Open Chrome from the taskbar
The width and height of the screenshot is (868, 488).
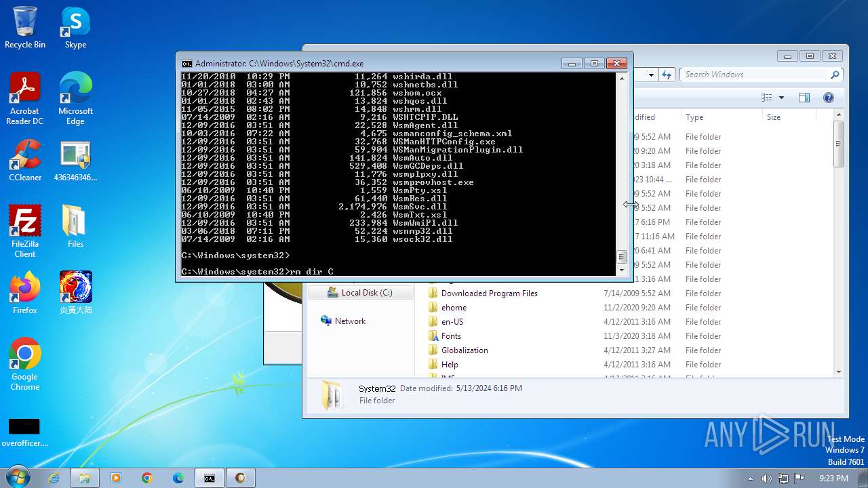point(147,478)
